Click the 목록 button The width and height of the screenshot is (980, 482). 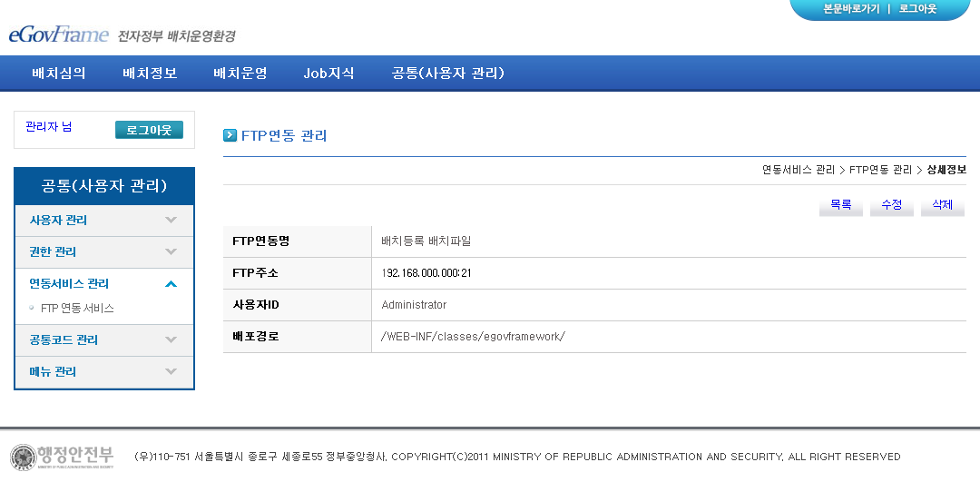pos(841,206)
